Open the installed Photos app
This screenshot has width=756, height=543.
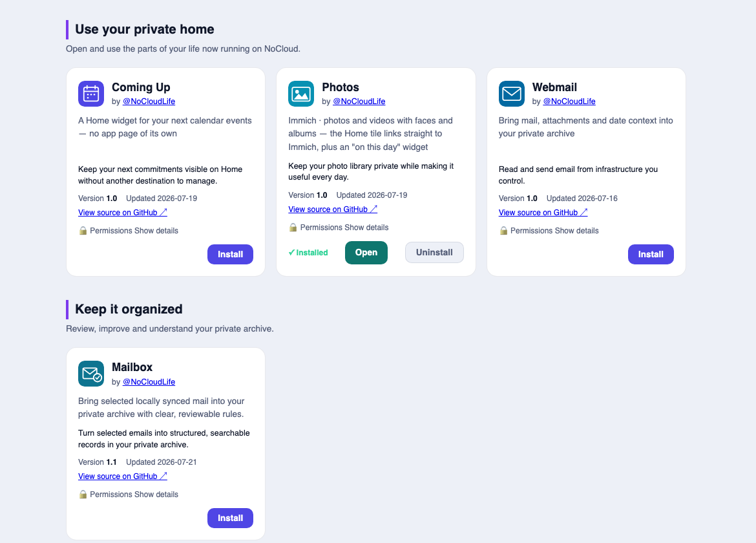366,253
